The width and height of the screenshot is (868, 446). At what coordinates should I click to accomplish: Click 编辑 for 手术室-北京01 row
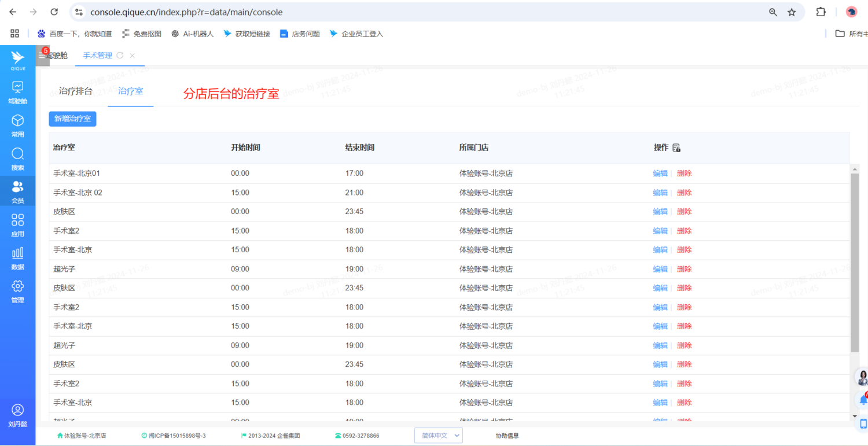[660, 174]
